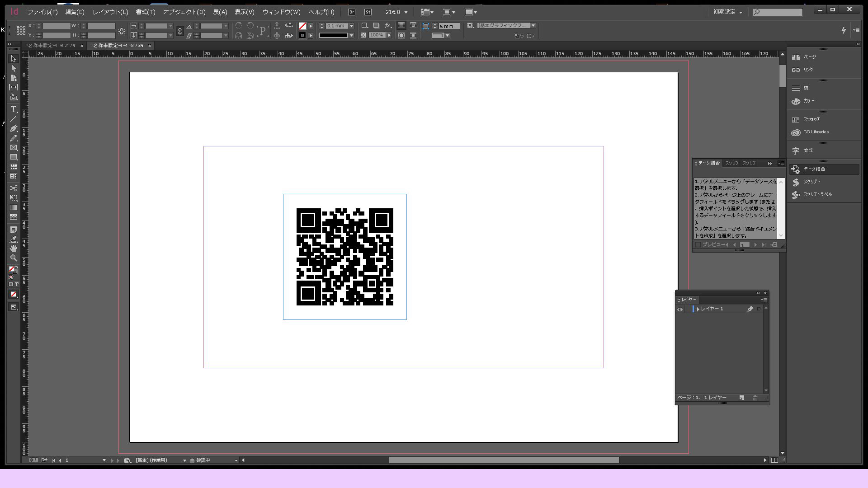Select the Zoom magnifier tool
868x488 pixels.
point(14,258)
